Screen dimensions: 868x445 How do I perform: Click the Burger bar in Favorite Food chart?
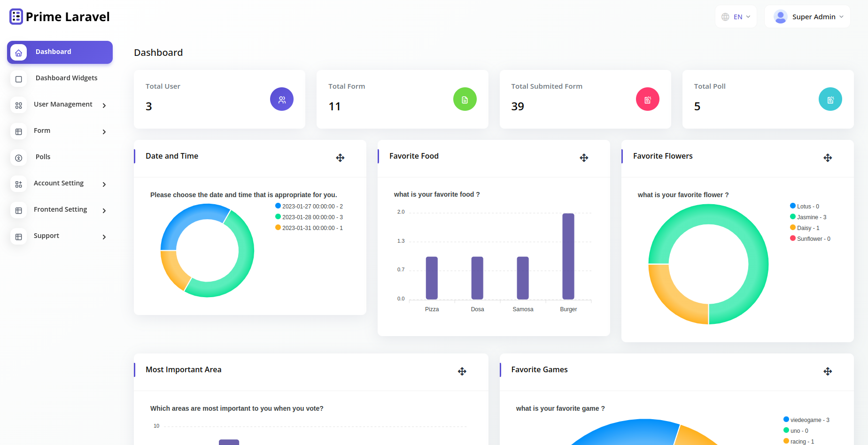point(568,256)
